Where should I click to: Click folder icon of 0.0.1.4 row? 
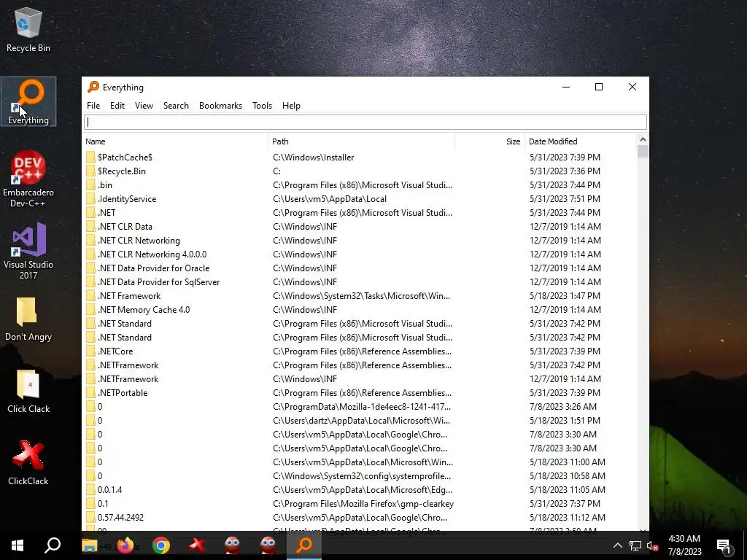click(x=90, y=489)
